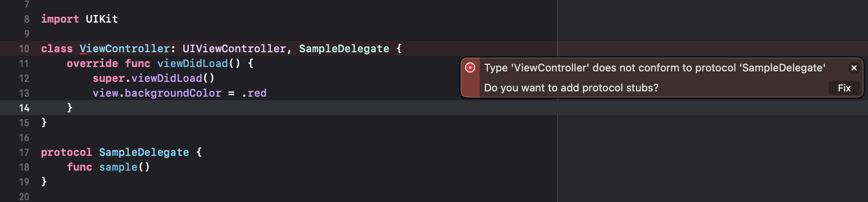Click the Fix button to add stubs
868x202 pixels.
[844, 88]
